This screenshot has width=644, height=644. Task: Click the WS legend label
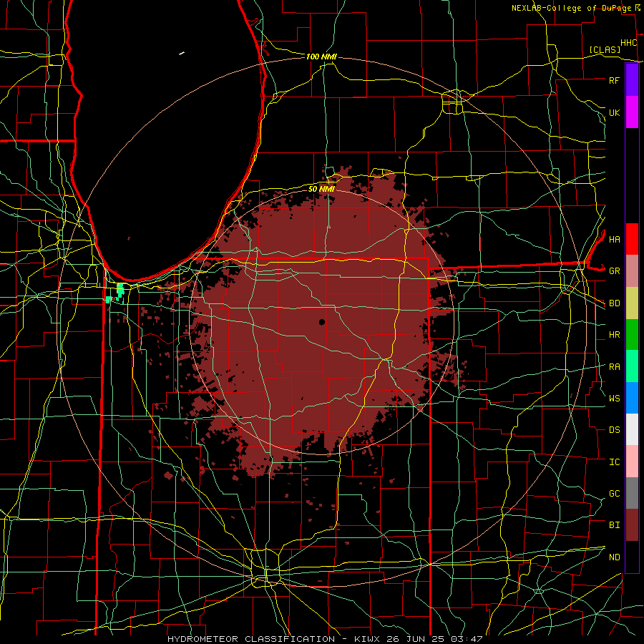[614, 399]
